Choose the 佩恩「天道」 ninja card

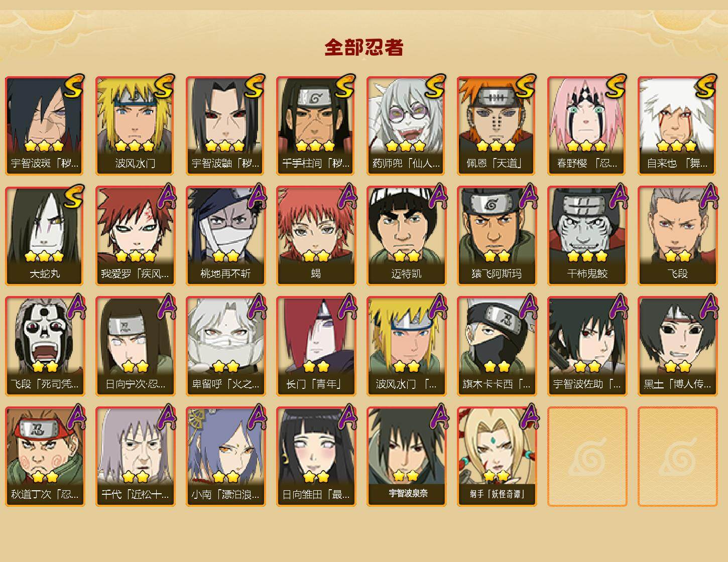497,125
